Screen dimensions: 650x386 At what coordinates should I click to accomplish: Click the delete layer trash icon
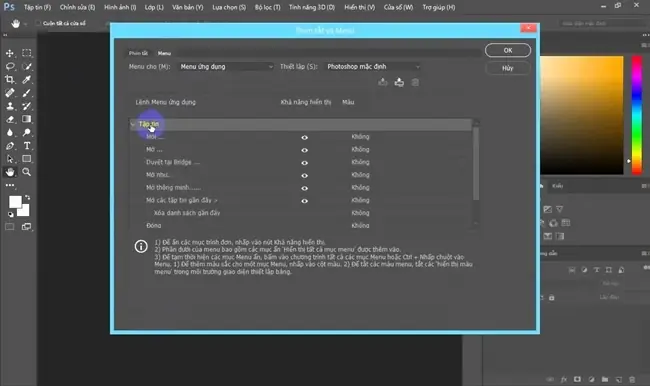[632, 379]
